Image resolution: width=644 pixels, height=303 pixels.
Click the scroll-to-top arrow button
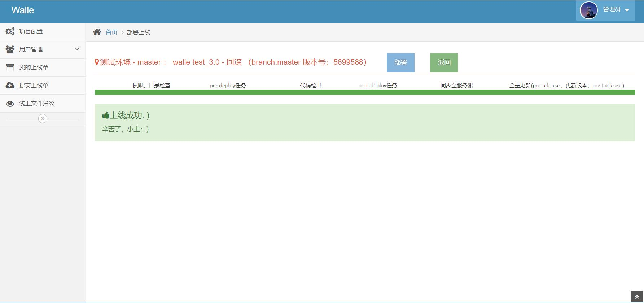click(637, 297)
